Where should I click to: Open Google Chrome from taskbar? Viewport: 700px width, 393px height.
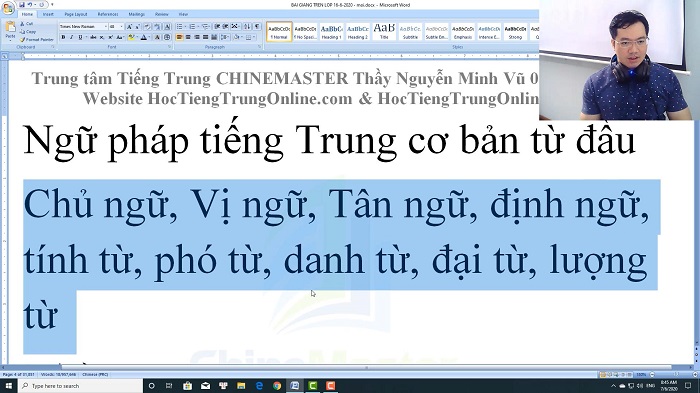point(277,385)
